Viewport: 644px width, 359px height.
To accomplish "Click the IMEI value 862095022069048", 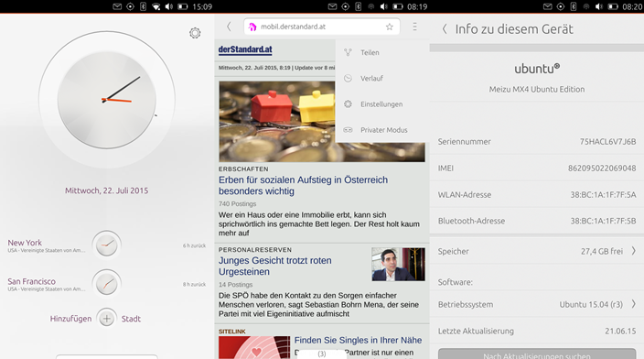I will tap(602, 168).
